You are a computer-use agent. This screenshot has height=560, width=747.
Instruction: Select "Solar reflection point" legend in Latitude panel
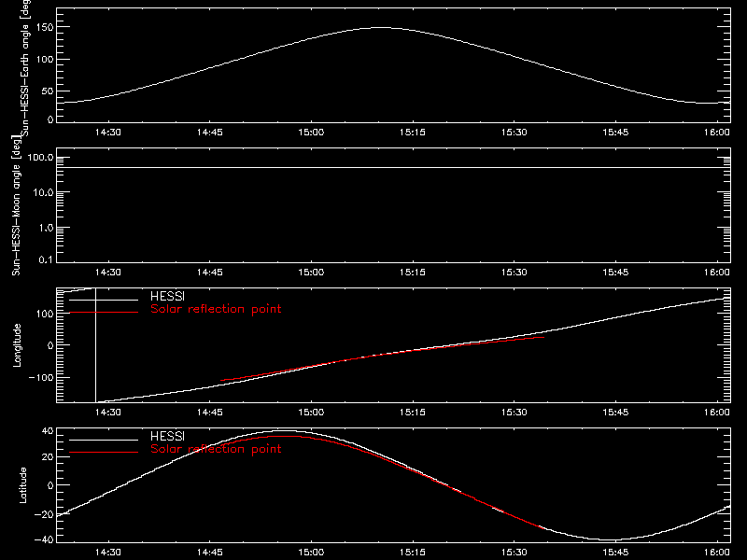click(x=216, y=449)
